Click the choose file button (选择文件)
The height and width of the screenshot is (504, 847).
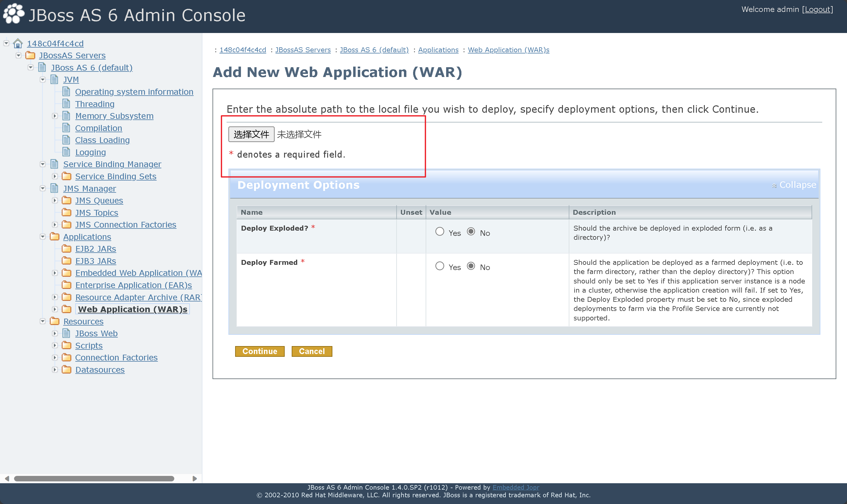tap(251, 134)
